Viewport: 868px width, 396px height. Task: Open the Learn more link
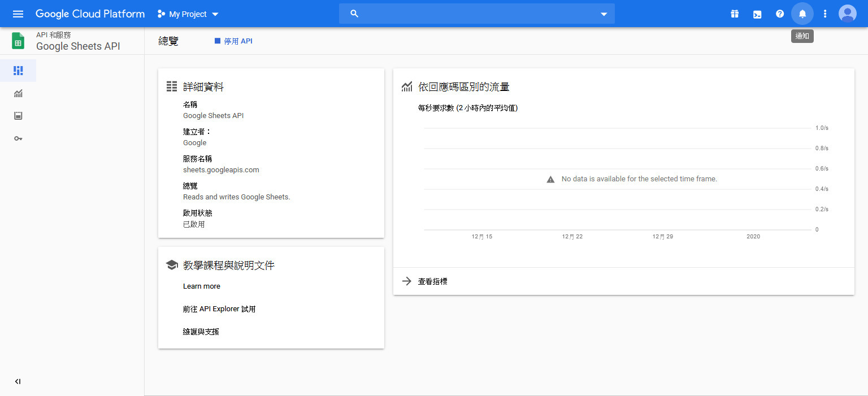[202, 286]
